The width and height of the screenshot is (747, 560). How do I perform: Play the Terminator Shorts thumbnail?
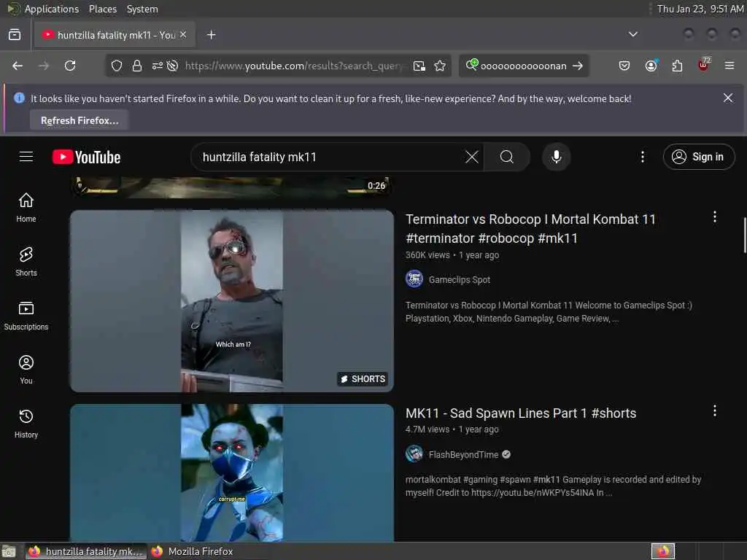click(x=232, y=301)
